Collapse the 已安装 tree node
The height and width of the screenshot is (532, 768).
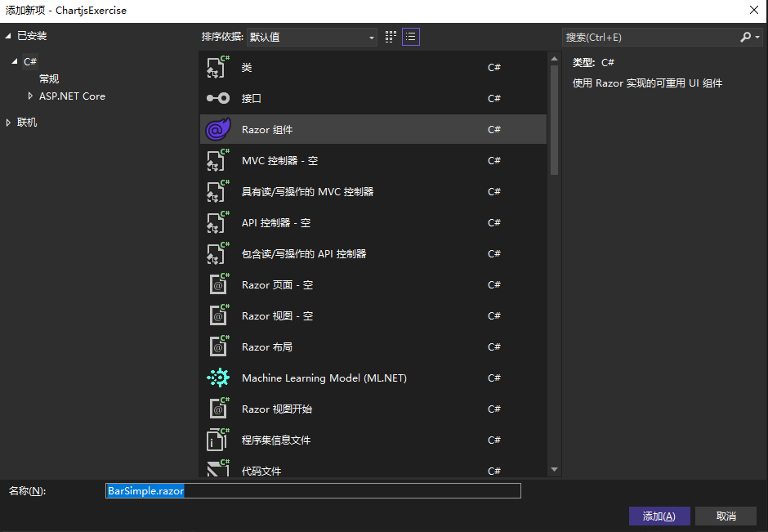point(8,36)
